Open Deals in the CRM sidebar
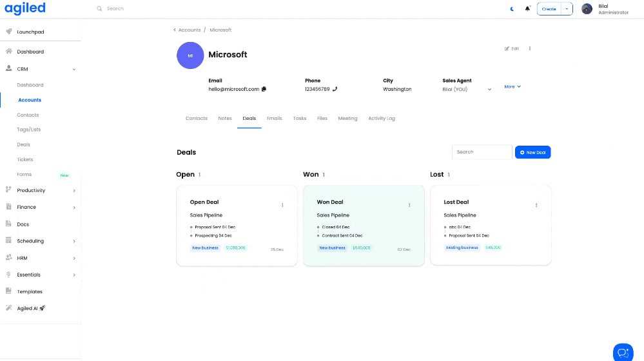The image size is (644, 361). [x=23, y=144]
